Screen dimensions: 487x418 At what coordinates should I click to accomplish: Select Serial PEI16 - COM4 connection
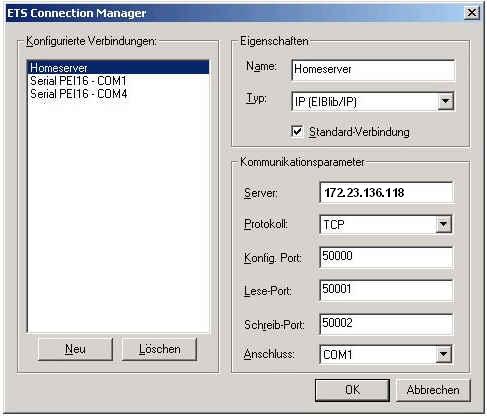click(118, 94)
